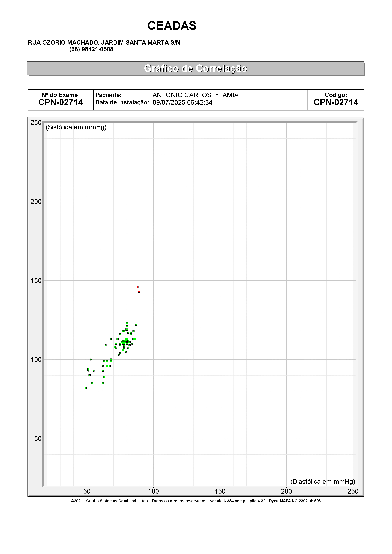This screenshot has width=392, height=554.
Task: Click the (Sistólica em mmHg) axis label
Action: click(x=76, y=127)
